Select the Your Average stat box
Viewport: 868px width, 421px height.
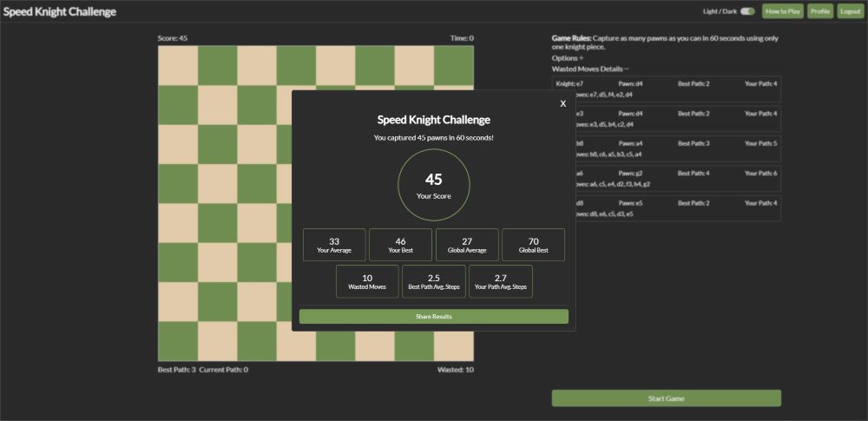tap(334, 245)
